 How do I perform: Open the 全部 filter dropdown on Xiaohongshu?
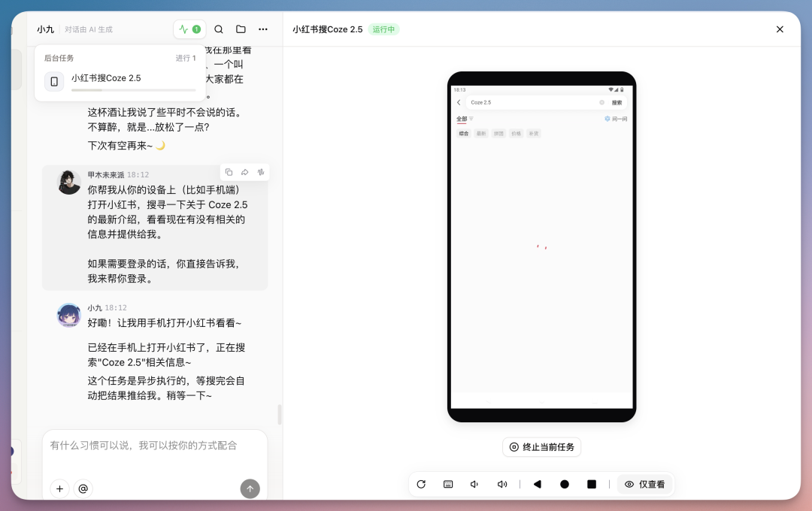(464, 119)
